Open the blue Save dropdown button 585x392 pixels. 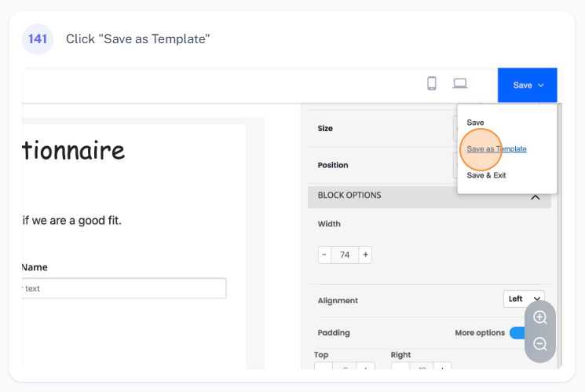pos(528,85)
